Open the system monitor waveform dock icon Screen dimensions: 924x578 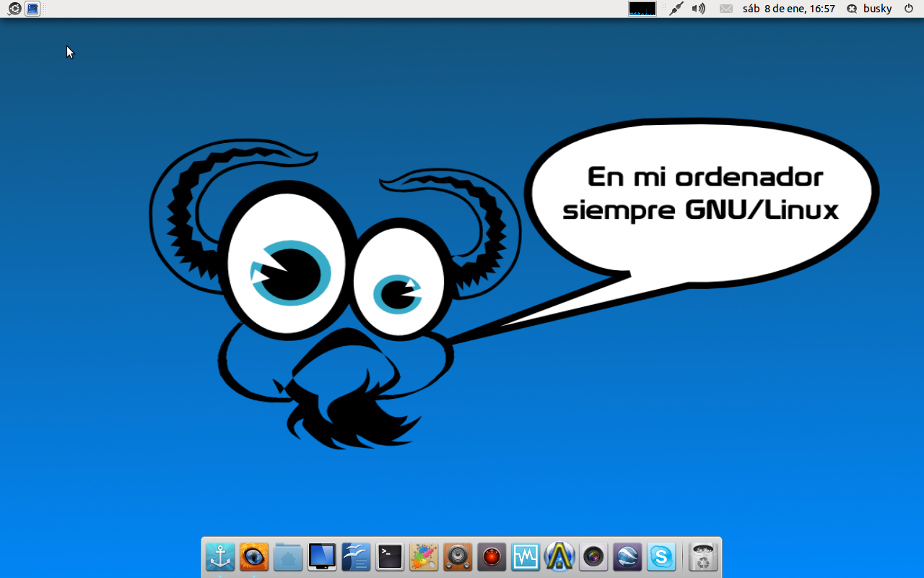(526, 557)
